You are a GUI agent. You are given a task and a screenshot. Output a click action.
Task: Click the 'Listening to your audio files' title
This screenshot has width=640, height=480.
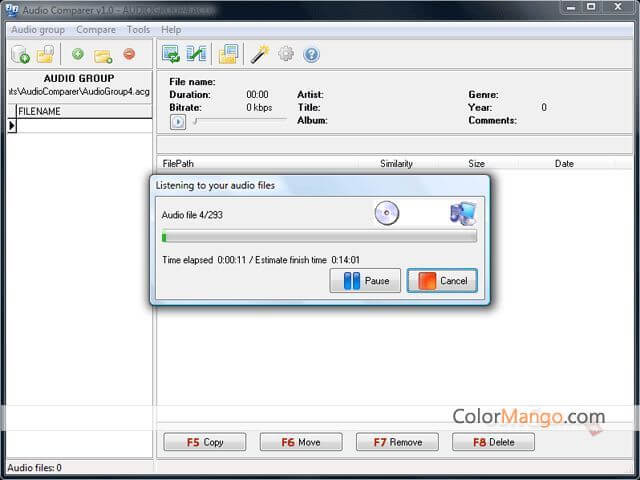click(x=215, y=185)
